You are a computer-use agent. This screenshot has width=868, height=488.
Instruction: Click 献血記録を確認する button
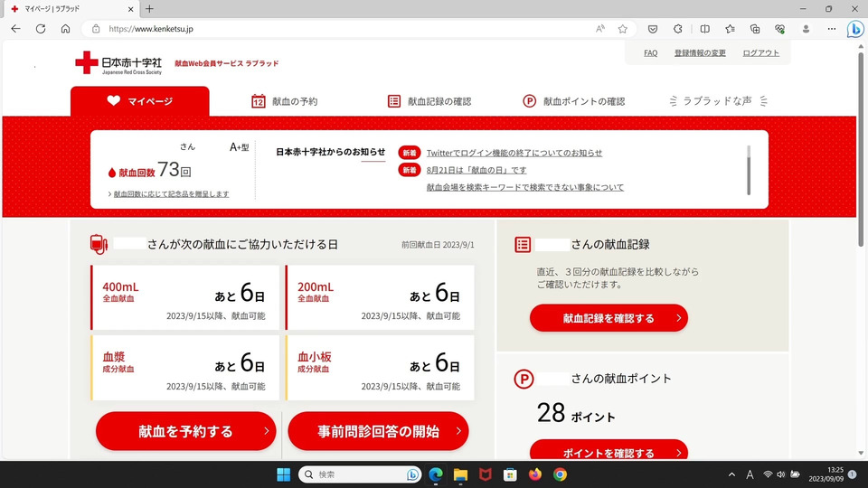609,318
